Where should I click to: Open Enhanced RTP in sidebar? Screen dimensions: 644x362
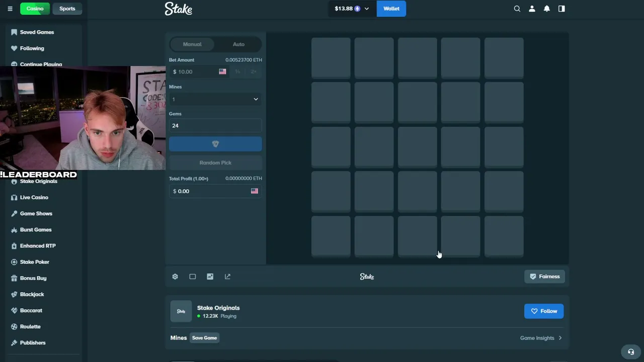tap(38, 246)
